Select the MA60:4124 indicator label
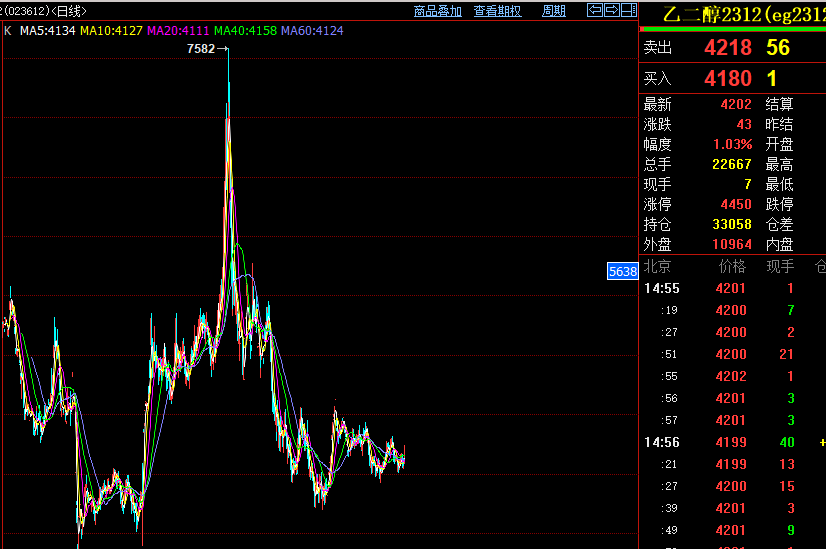The width and height of the screenshot is (826, 549). click(x=312, y=31)
